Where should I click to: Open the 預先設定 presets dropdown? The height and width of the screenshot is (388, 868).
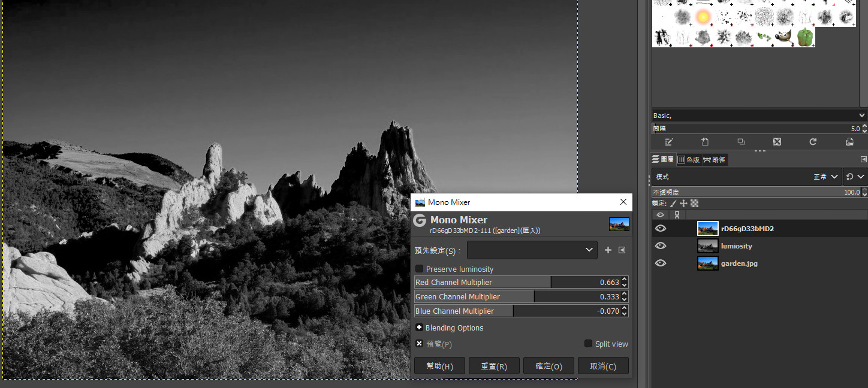(x=532, y=250)
